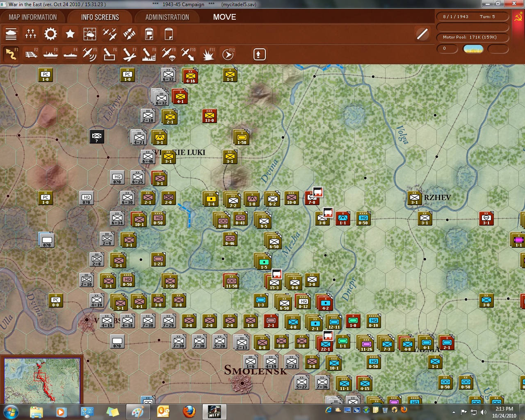The image size is (525, 420).
Task: Click the 8/1/1943 Turn 5 date box
Action: (472, 16)
